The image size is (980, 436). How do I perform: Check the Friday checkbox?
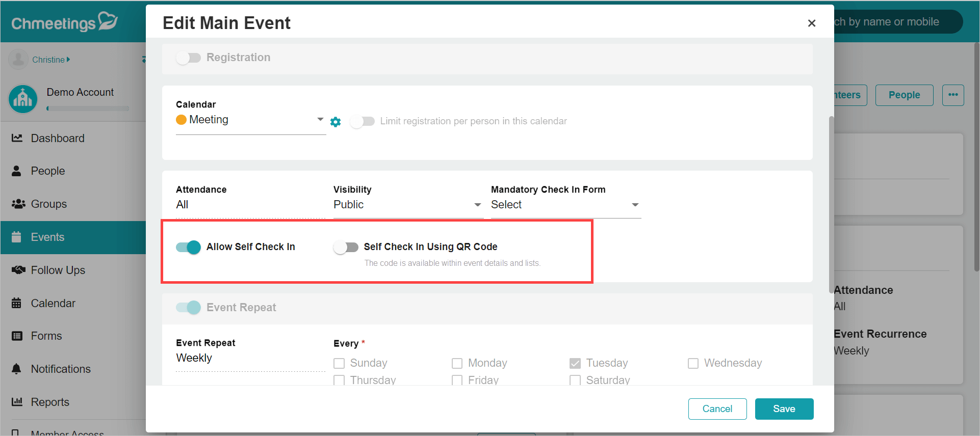click(457, 380)
